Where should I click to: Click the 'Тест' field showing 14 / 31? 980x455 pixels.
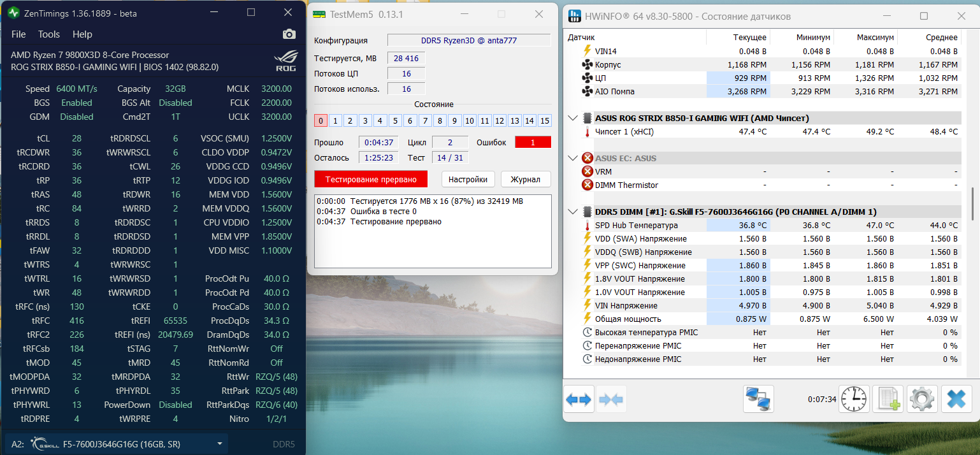click(449, 157)
